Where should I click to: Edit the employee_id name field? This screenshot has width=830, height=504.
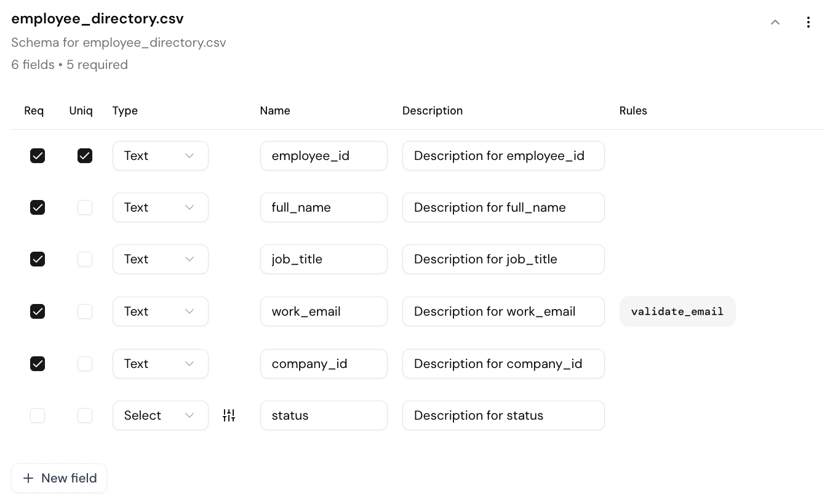click(x=324, y=156)
